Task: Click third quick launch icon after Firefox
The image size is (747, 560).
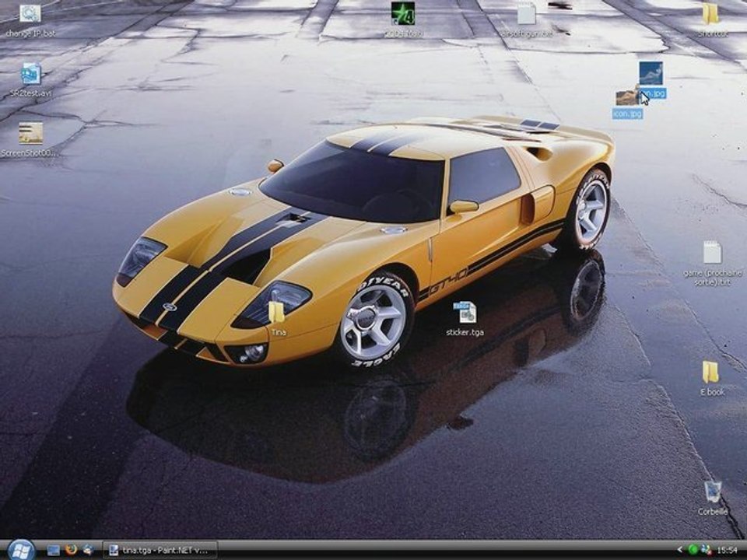Action: (88, 550)
